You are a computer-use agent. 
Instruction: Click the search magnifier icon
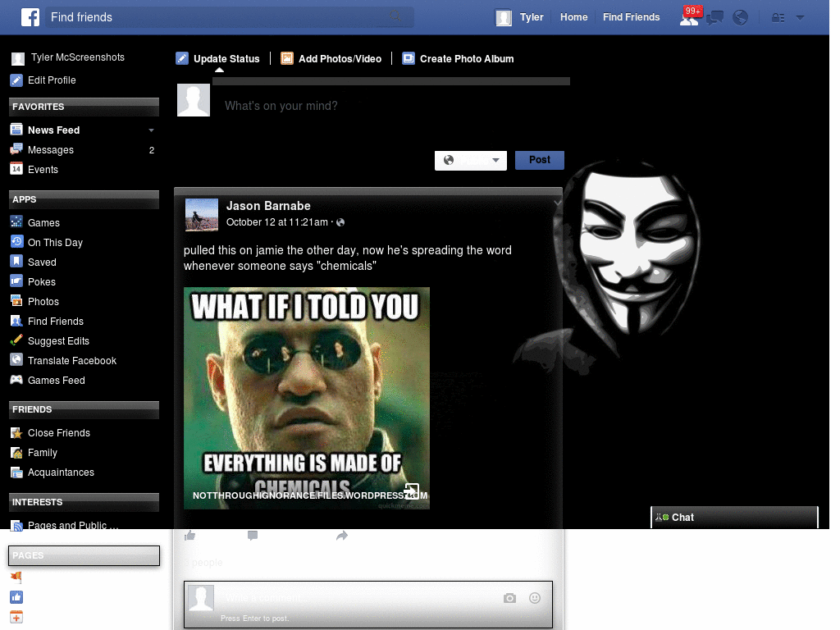[395, 16]
